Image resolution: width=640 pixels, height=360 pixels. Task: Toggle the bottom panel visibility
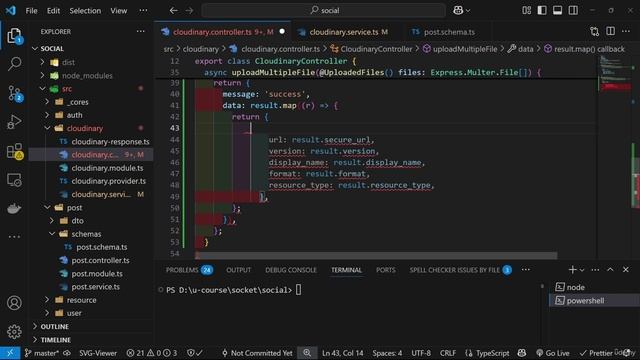pyautogui.click(x=558, y=11)
